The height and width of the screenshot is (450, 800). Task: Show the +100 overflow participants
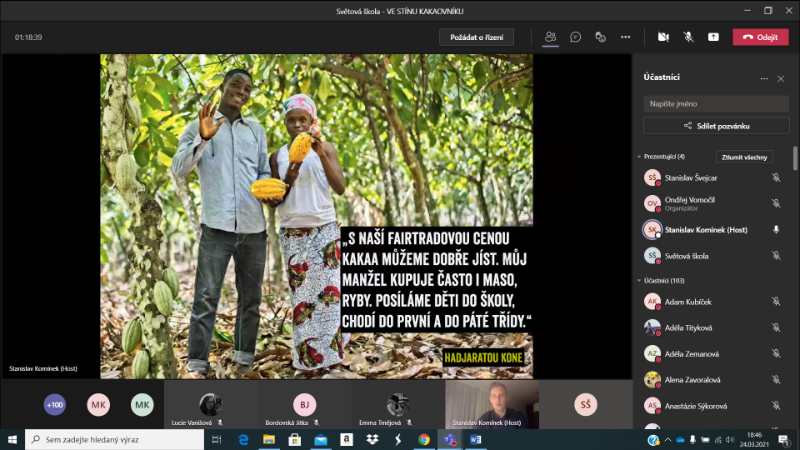coord(55,405)
